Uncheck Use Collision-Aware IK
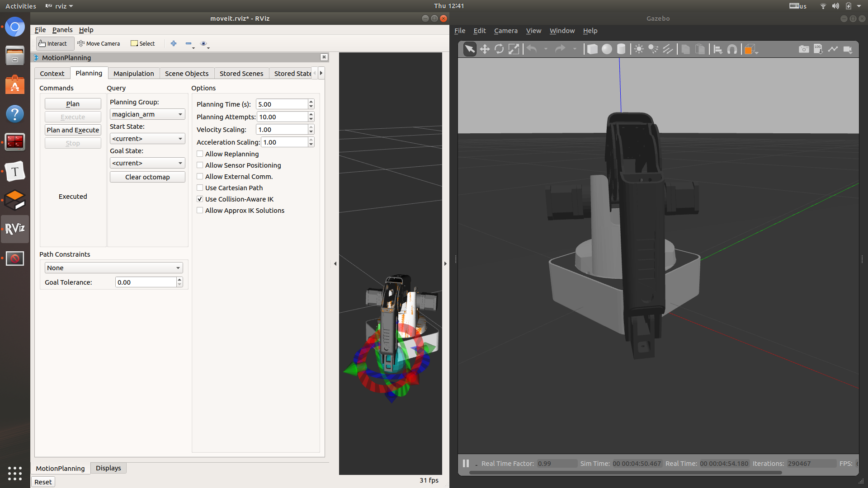Viewport: 868px width, 488px height. [x=200, y=199]
